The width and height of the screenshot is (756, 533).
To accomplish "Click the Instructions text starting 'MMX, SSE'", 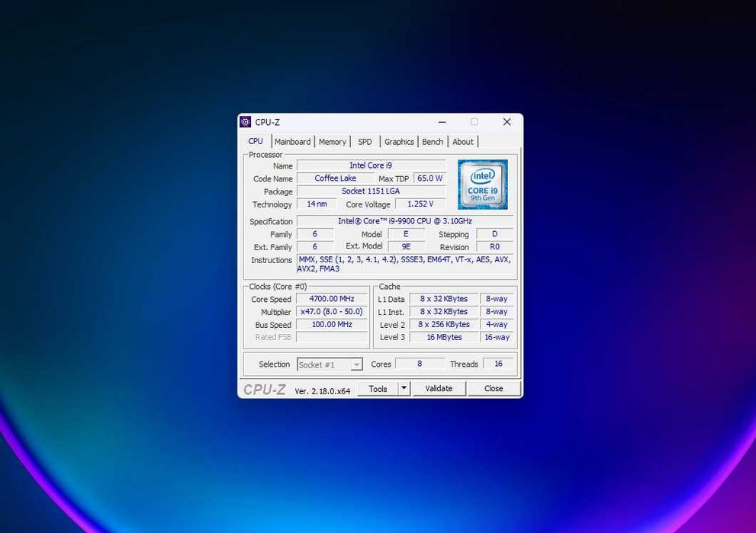I will click(x=405, y=264).
